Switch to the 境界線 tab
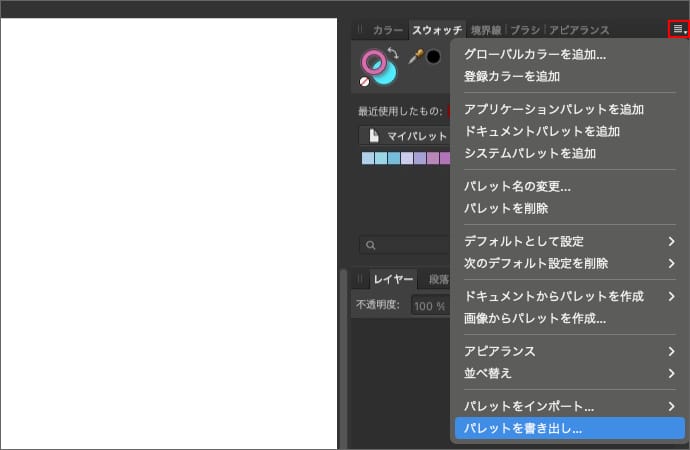 click(x=486, y=31)
